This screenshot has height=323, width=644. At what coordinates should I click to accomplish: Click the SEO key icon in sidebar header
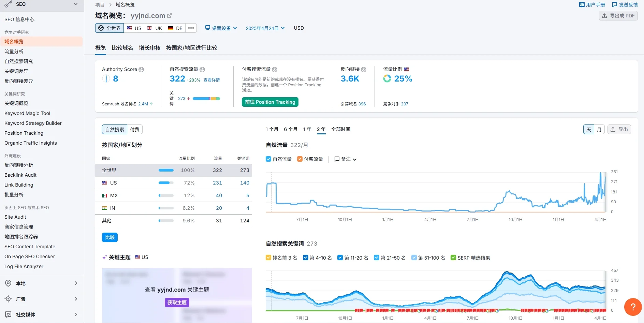pos(8,4)
